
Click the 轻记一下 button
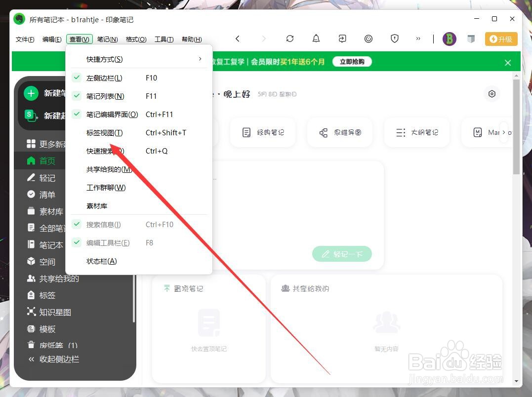342,254
